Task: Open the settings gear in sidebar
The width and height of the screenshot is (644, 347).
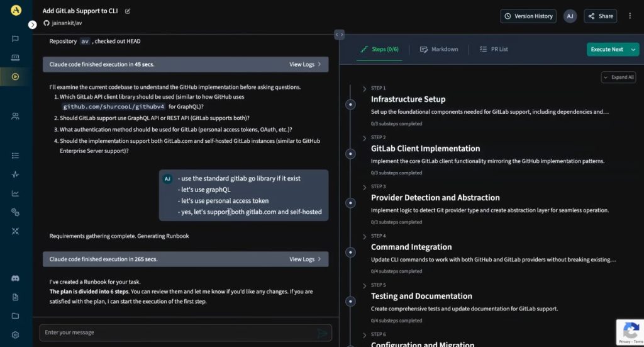Action: [16, 335]
